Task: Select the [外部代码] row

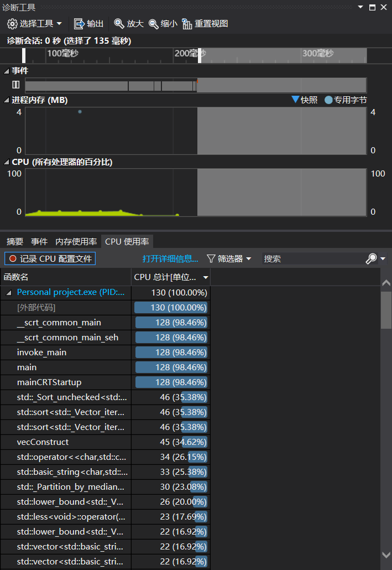Action: (x=106, y=308)
